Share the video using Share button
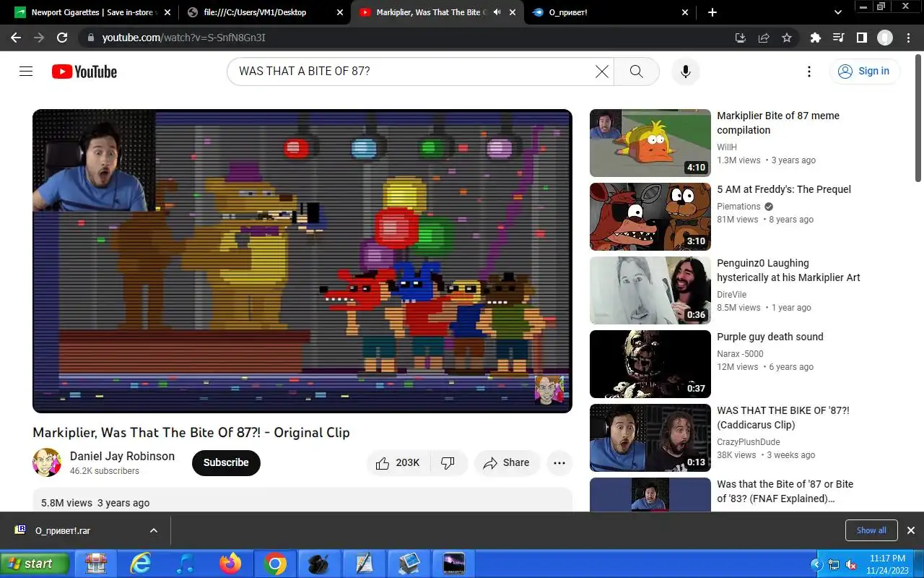The width and height of the screenshot is (924, 578). 507,462
